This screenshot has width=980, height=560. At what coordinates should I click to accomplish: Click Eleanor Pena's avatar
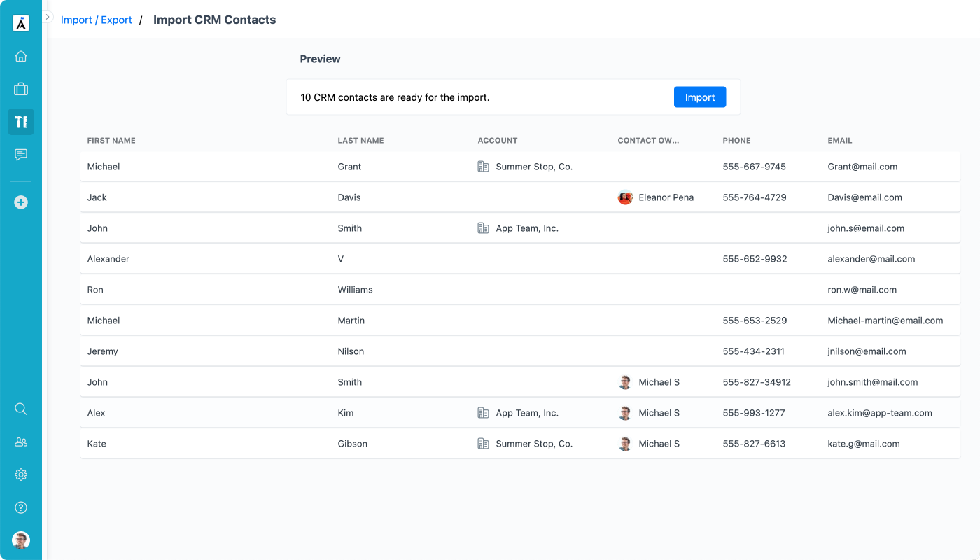click(x=625, y=197)
